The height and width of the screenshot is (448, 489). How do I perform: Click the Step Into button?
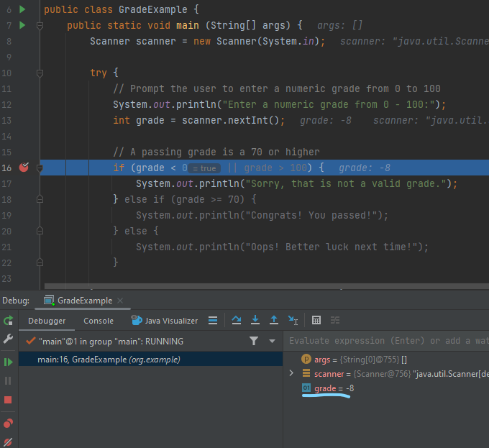tap(255, 320)
